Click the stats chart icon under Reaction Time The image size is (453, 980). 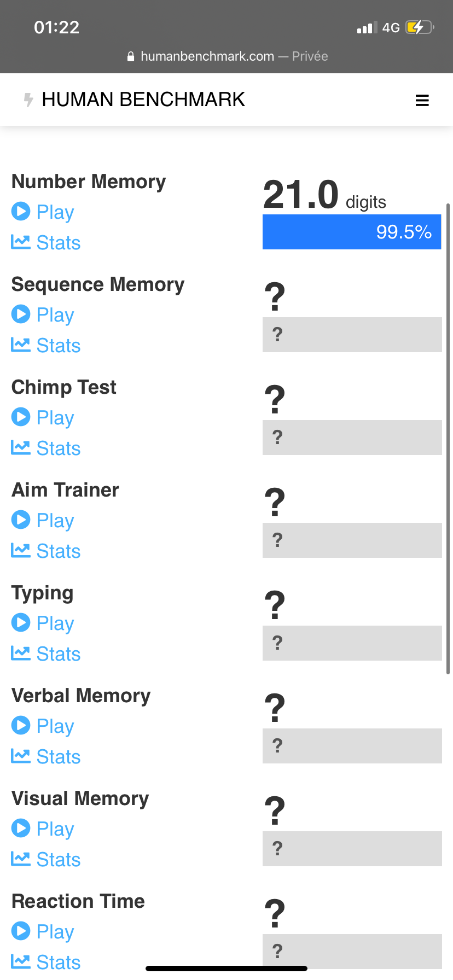21,961
